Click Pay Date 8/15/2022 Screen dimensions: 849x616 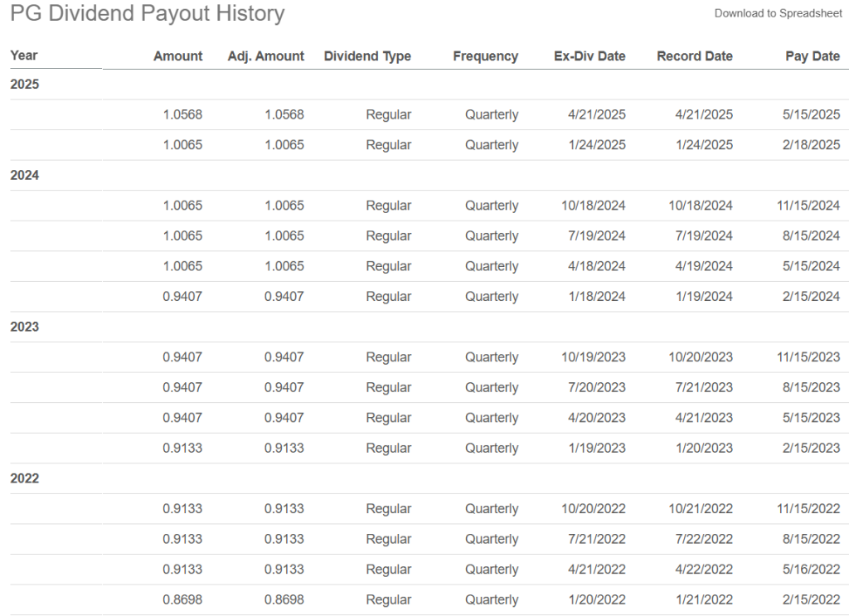(x=811, y=539)
